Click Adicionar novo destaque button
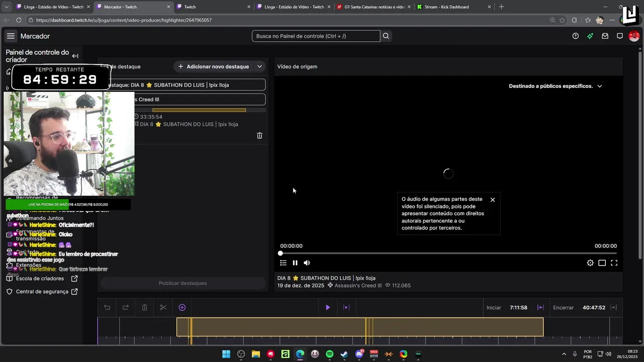Image resolution: width=644 pixels, height=362 pixels. coord(213,66)
